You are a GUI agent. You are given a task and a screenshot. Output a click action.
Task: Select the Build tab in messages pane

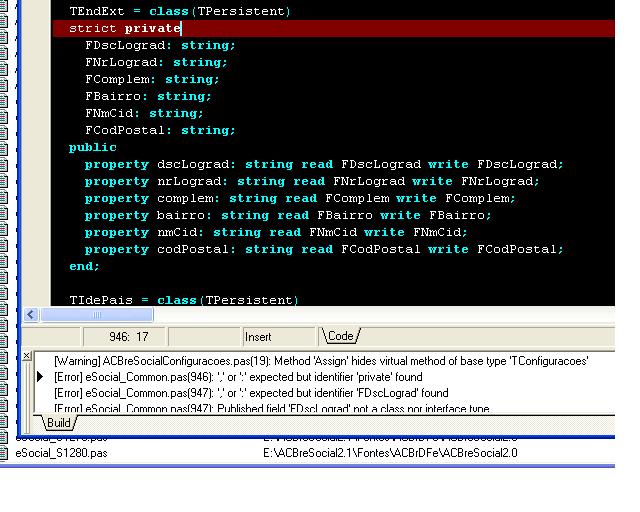point(59,423)
